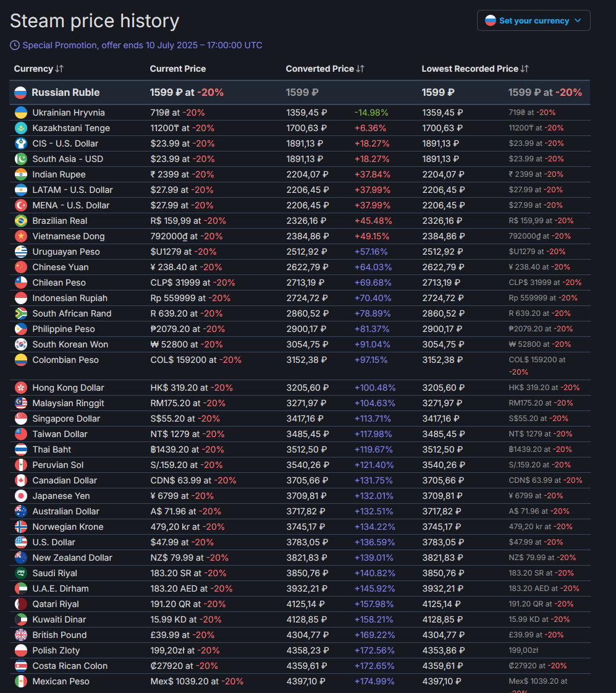Click the 199,00zł lowest recorded price

523,651
